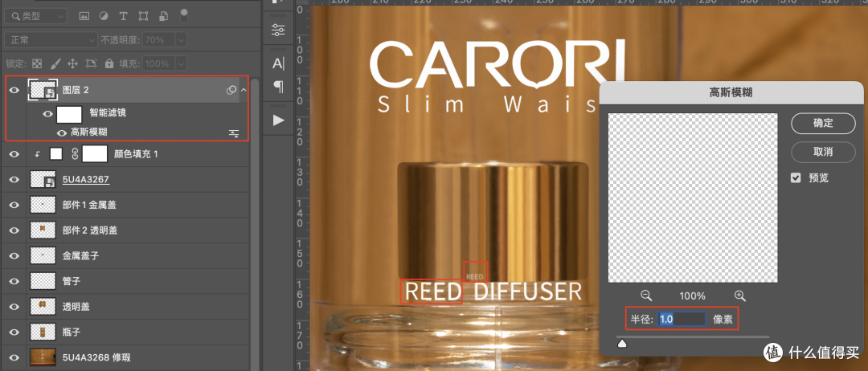Click the lock all padlock icon
This screenshot has width=868, height=371.
point(109,63)
